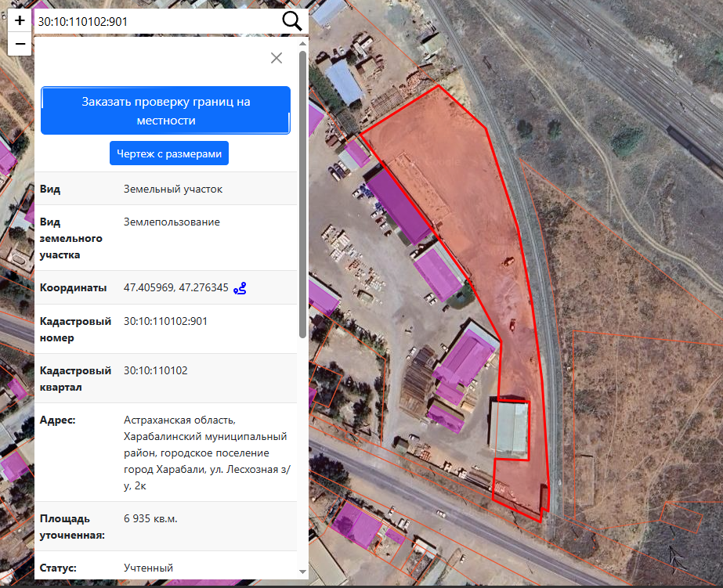Select cadastral quarter value 30:10:110102
The height and width of the screenshot is (588, 723).
click(x=155, y=370)
